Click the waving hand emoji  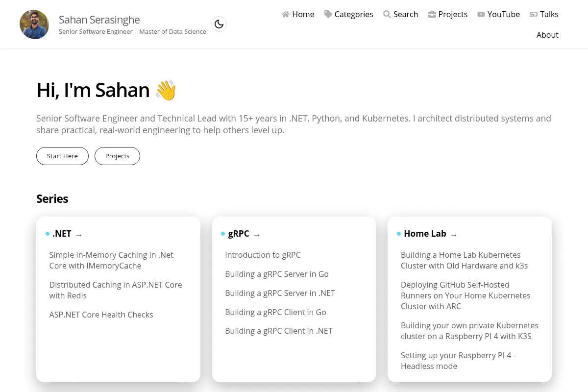tap(166, 91)
